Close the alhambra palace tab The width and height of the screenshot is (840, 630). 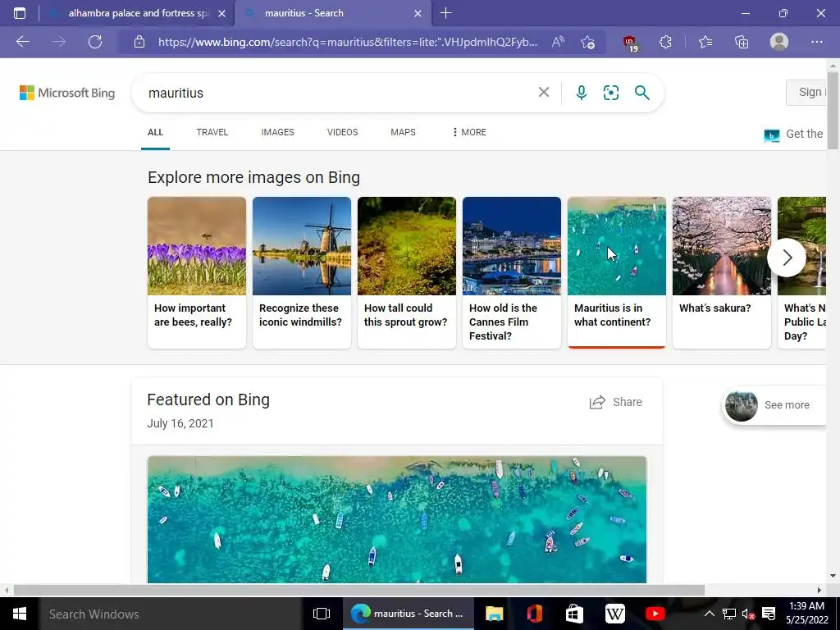[x=221, y=13]
